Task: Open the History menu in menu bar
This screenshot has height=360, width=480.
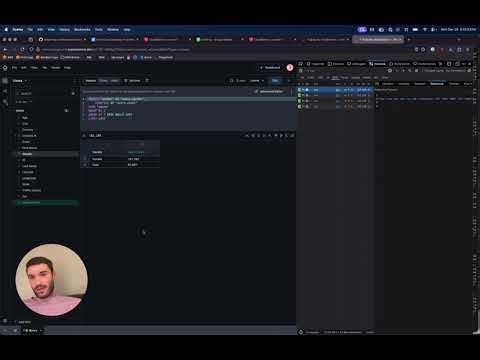Action: pos(65,29)
